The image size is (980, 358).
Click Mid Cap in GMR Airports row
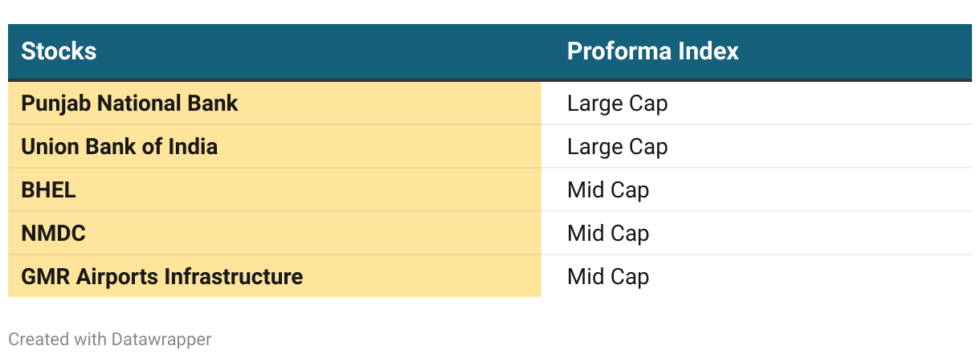[x=607, y=277]
